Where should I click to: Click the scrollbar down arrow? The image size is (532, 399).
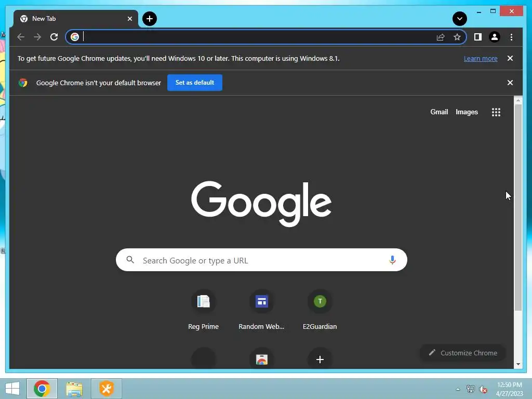click(518, 364)
